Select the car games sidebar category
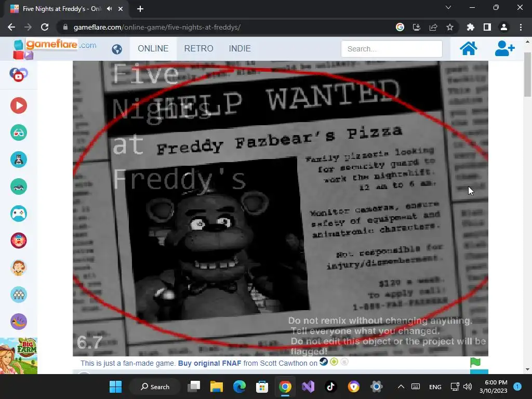 [x=19, y=187]
